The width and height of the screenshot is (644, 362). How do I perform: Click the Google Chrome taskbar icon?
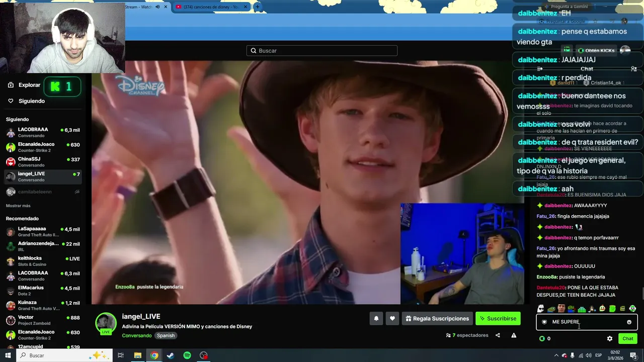point(154,355)
